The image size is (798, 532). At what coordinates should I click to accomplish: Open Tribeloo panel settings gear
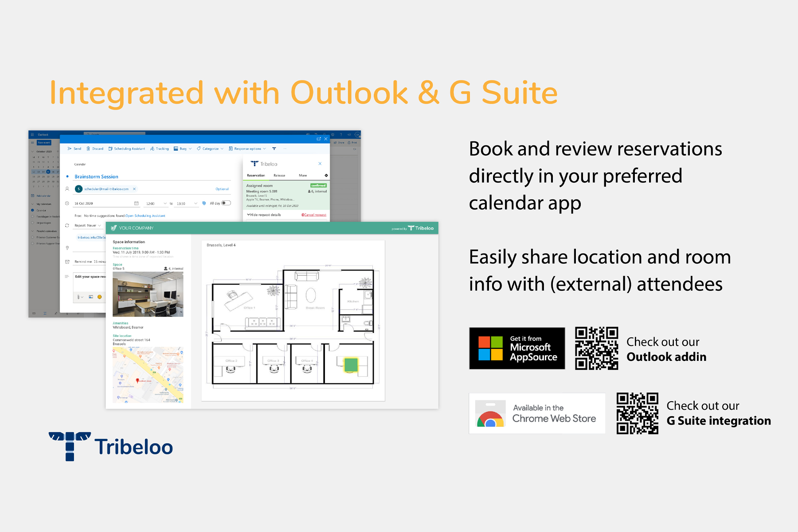point(326,176)
